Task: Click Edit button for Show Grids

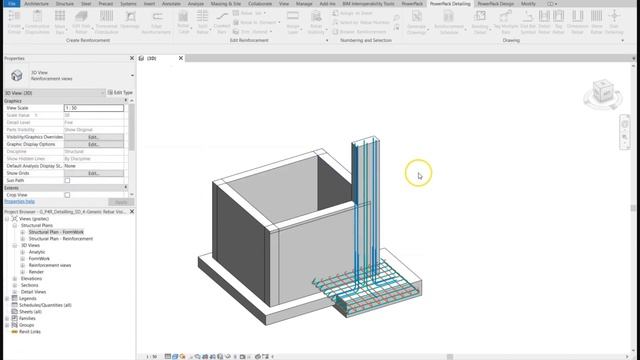Action: point(93,173)
